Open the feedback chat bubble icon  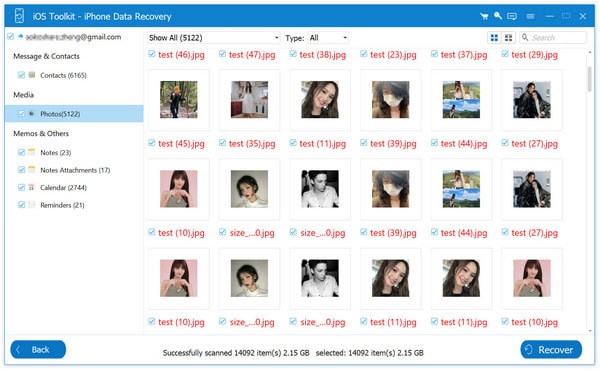click(512, 16)
